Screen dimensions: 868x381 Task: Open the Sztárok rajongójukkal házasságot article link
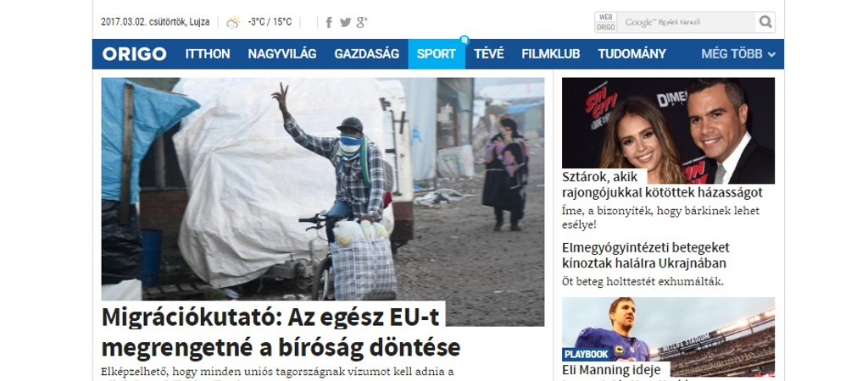(x=662, y=185)
